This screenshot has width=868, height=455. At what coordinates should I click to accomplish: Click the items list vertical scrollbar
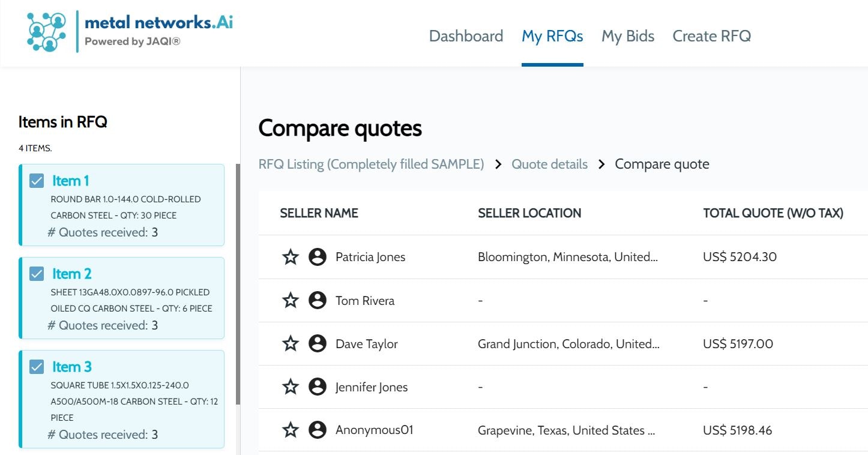coord(238,282)
